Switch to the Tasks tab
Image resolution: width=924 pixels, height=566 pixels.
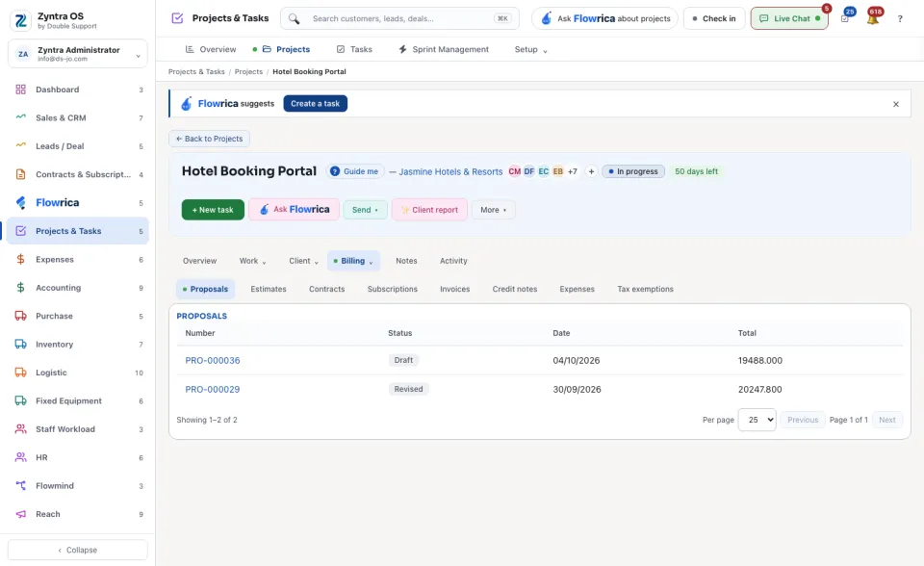pyautogui.click(x=354, y=49)
